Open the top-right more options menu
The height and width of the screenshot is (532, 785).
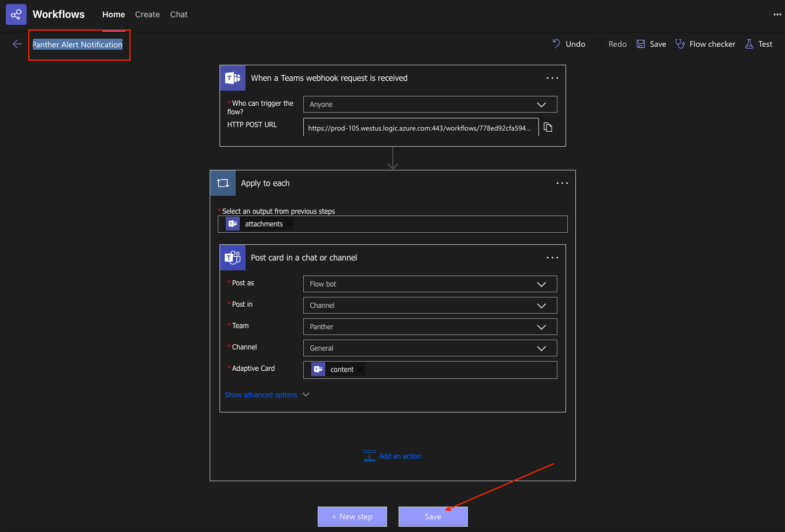tap(777, 14)
